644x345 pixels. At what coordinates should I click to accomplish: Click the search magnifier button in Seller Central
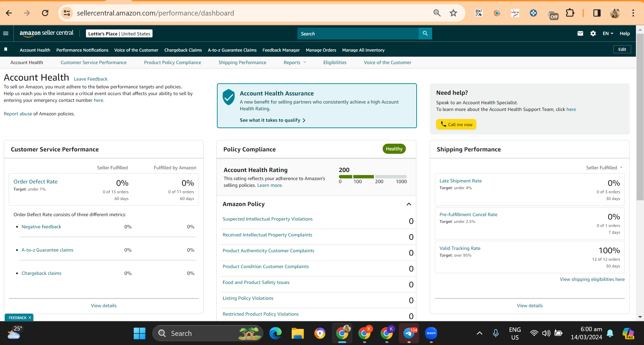(425, 33)
